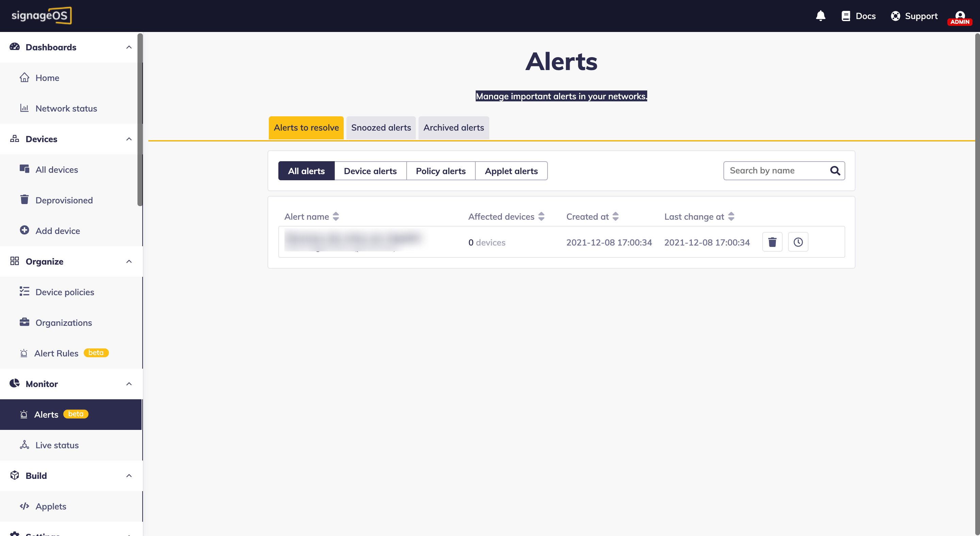Open the 0 devices link
980x536 pixels.
tap(487, 242)
